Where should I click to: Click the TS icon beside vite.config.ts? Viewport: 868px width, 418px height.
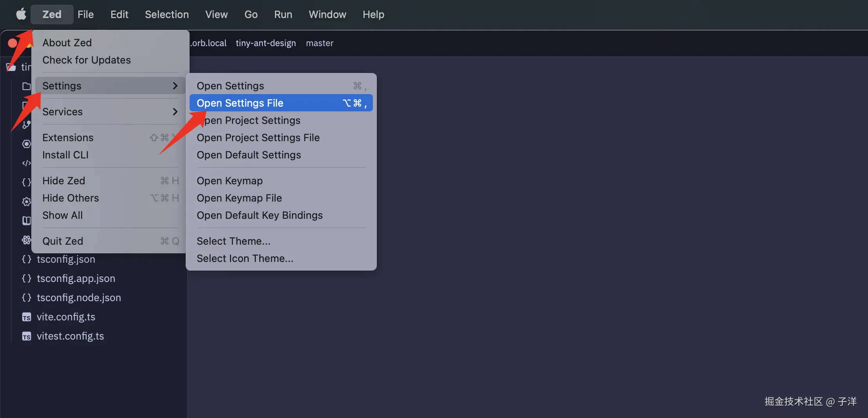(x=26, y=317)
